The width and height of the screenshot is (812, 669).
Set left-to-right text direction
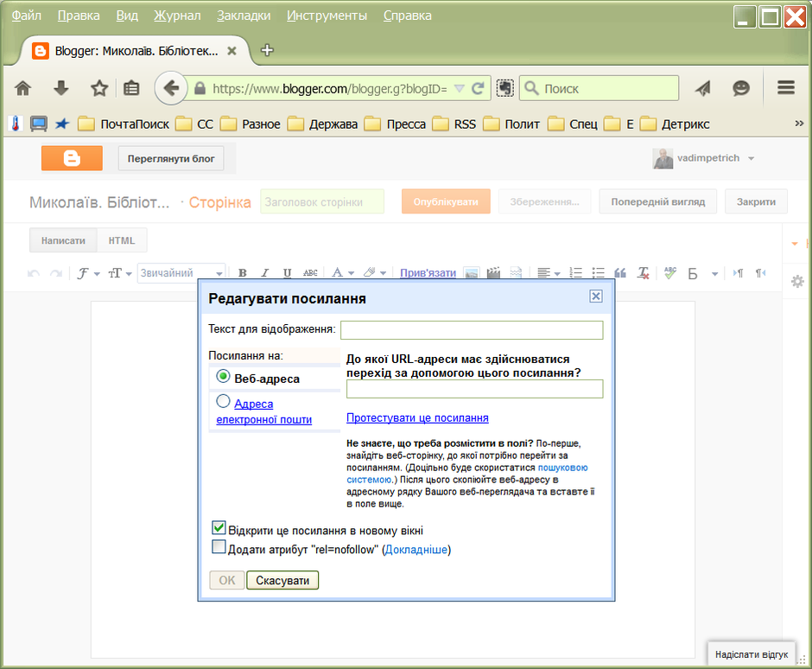[738, 273]
